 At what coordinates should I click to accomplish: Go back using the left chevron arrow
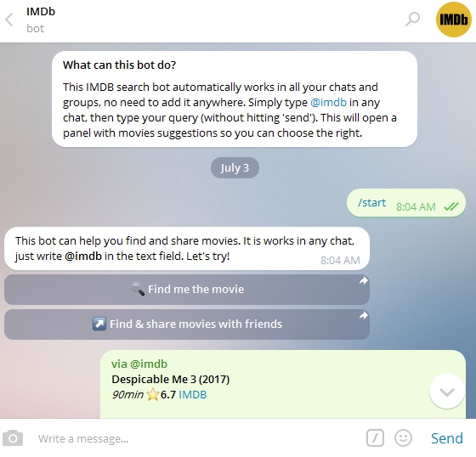9,20
